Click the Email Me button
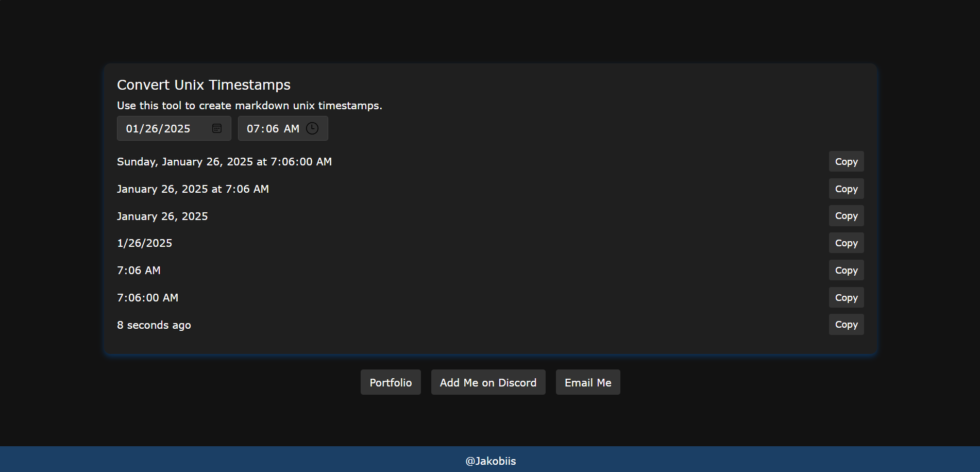 click(588, 382)
